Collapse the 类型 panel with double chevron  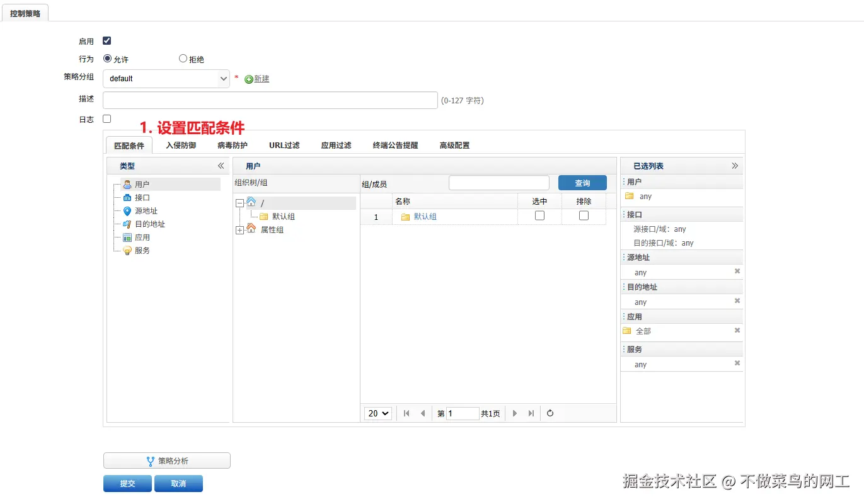(x=221, y=166)
